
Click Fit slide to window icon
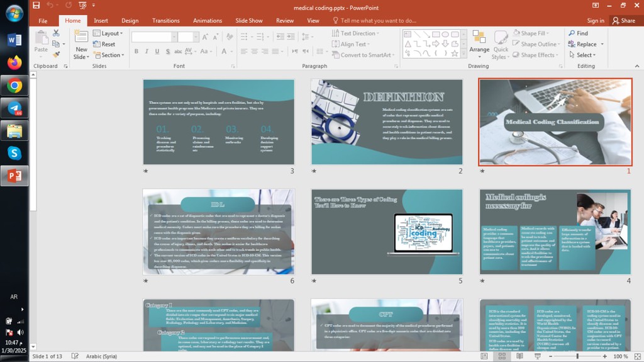tap(638, 356)
